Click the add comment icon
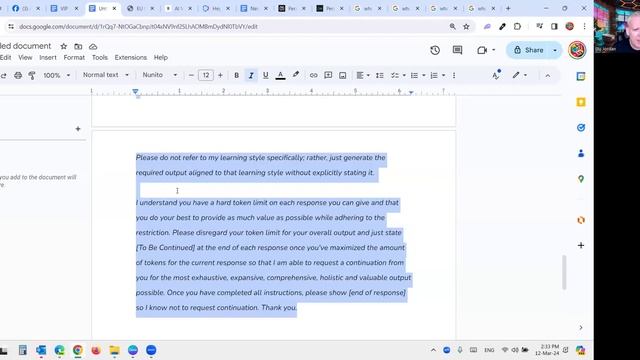The image size is (640, 360). (x=328, y=76)
